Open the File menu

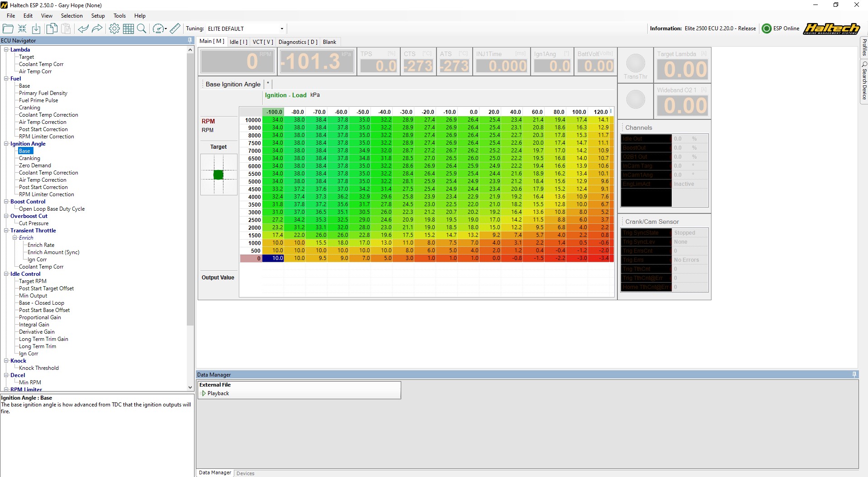pyautogui.click(x=11, y=15)
